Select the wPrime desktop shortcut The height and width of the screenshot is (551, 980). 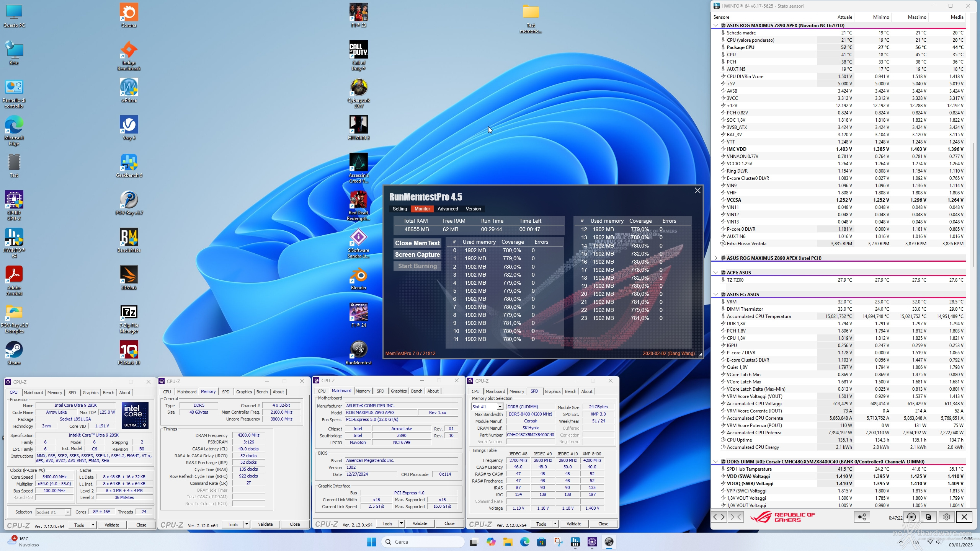click(x=129, y=90)
